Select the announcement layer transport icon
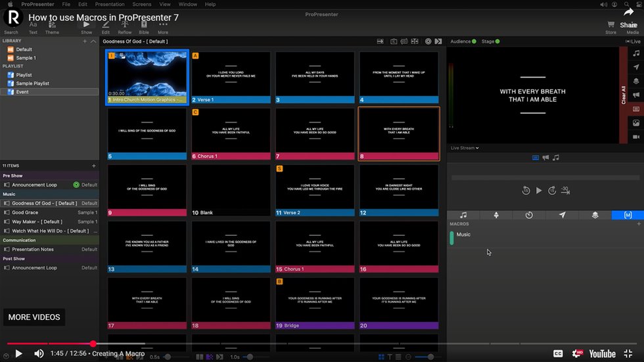 546,158
